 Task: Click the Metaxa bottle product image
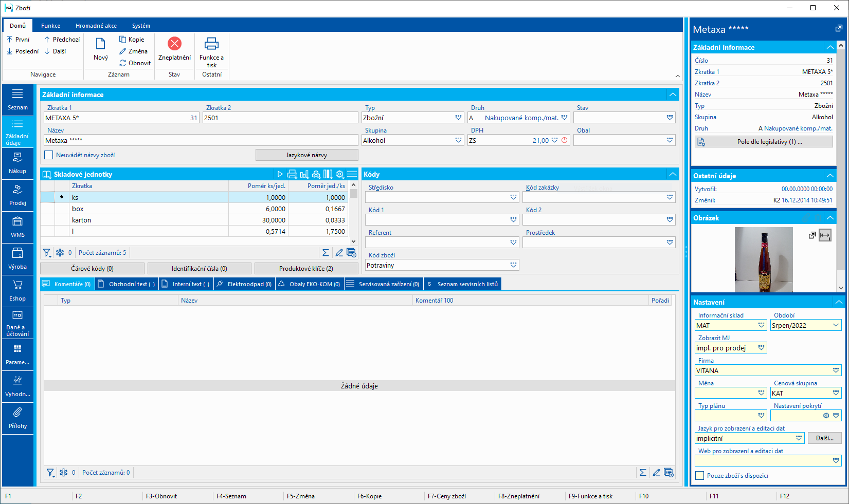tap(764, 260)
